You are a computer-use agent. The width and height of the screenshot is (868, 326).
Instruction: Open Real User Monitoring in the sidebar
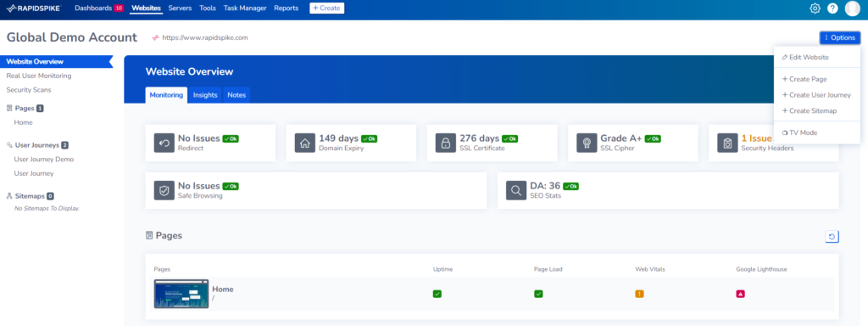click(x=39, y=76)
